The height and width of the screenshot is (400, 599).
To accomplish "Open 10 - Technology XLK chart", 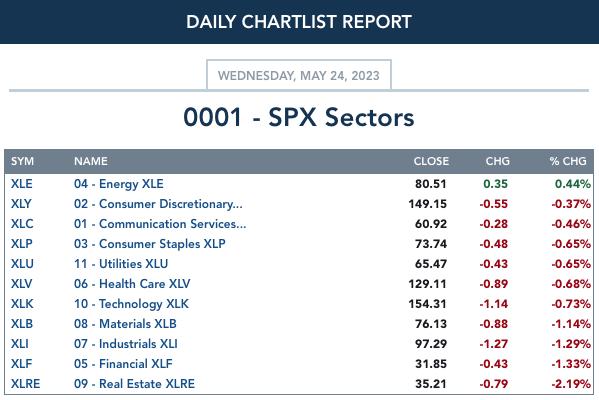I will coord(131,304).
